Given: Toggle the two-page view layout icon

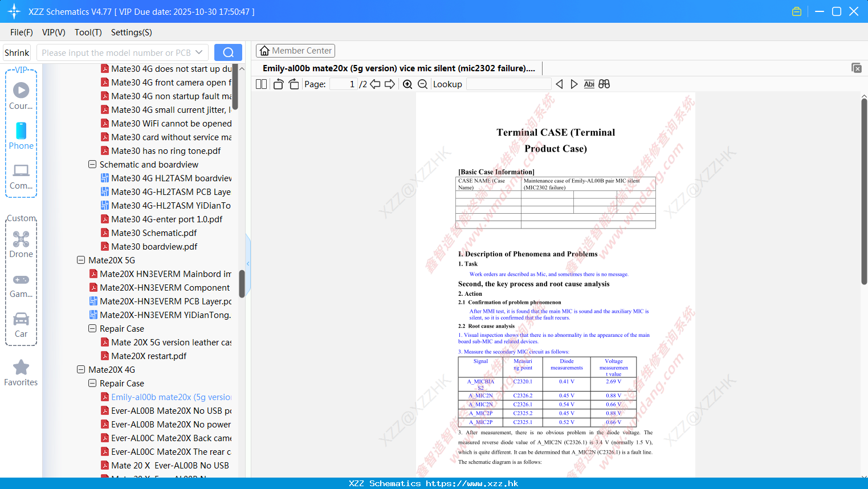Looking at the screenshot, I should tap(262, 84).
